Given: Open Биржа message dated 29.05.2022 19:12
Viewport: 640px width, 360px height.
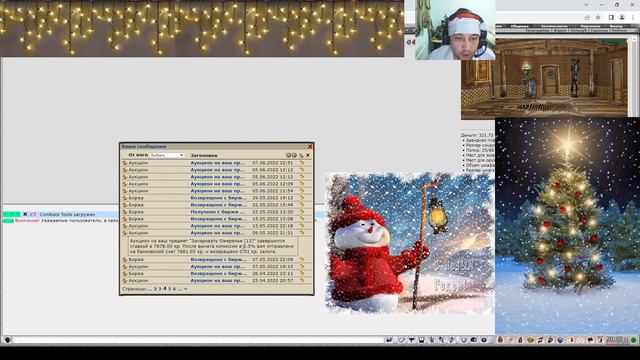Looking at the screenshot, I should (x=217, y=198).
